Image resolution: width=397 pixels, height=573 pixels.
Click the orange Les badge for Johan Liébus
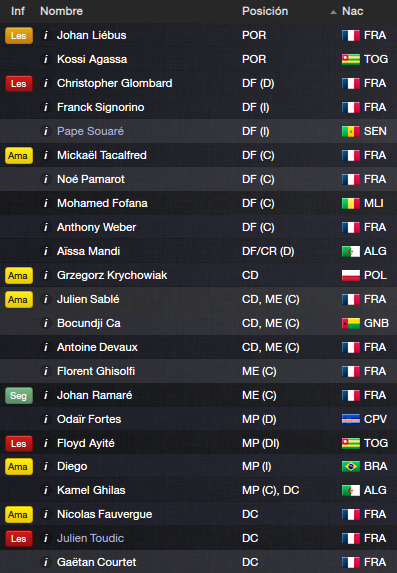click(19, 35)
